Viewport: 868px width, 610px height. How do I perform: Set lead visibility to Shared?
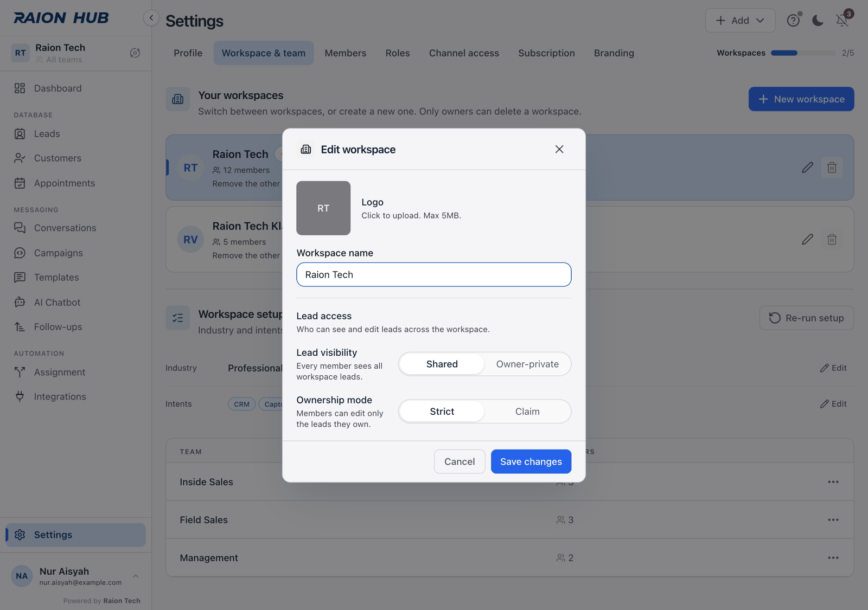(442, 364)
